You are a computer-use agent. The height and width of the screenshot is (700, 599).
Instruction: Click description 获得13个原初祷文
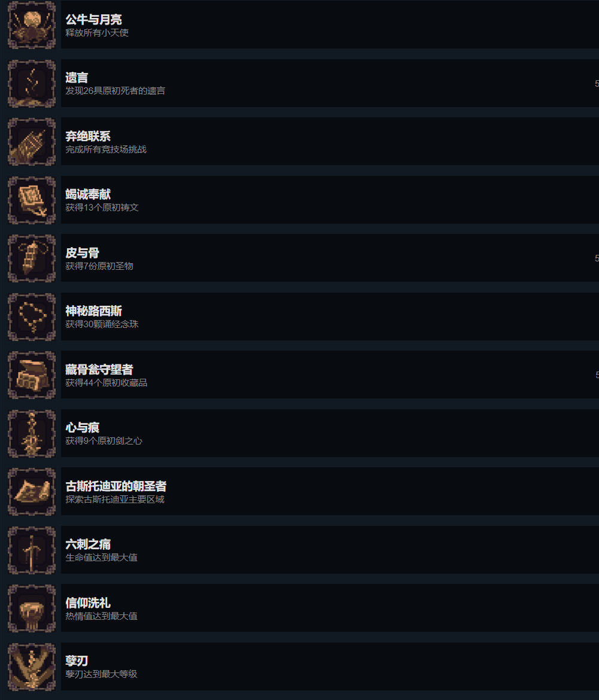(x=102, y=208)
